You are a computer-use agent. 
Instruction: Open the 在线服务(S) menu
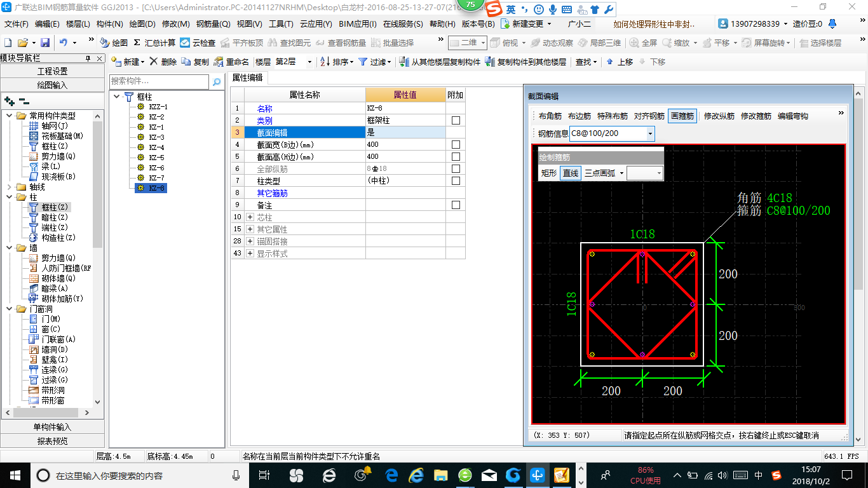coord(403,24)
